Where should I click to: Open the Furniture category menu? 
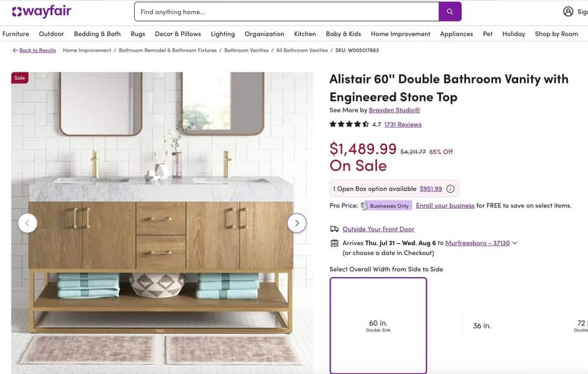[x=16, y=34]
